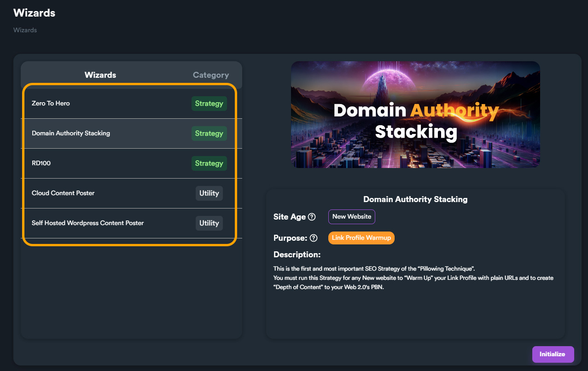Click the Site Age label
The width and height of the screenshot is (588, 371).
[x=290, y=217]
